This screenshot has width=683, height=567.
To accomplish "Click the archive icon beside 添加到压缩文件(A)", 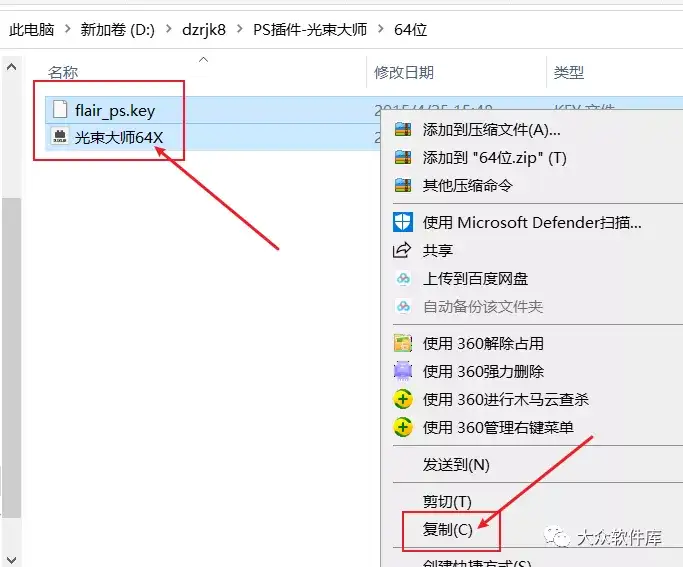I will (x=403, y=129).
